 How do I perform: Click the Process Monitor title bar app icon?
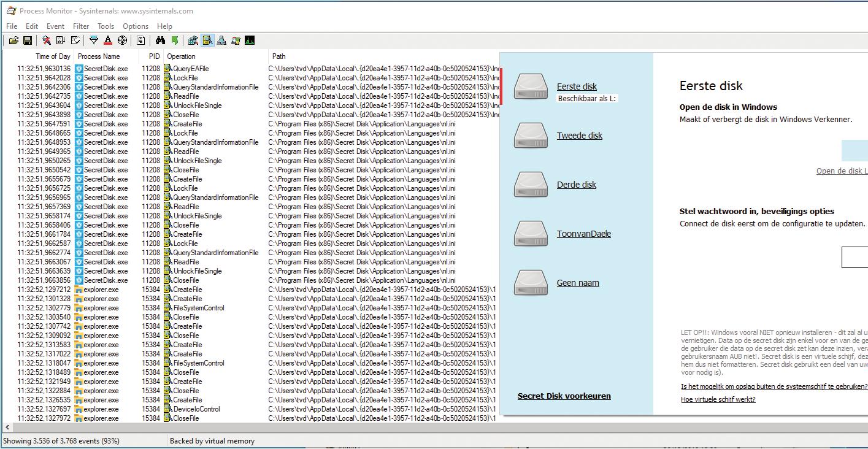coord(11,10)
